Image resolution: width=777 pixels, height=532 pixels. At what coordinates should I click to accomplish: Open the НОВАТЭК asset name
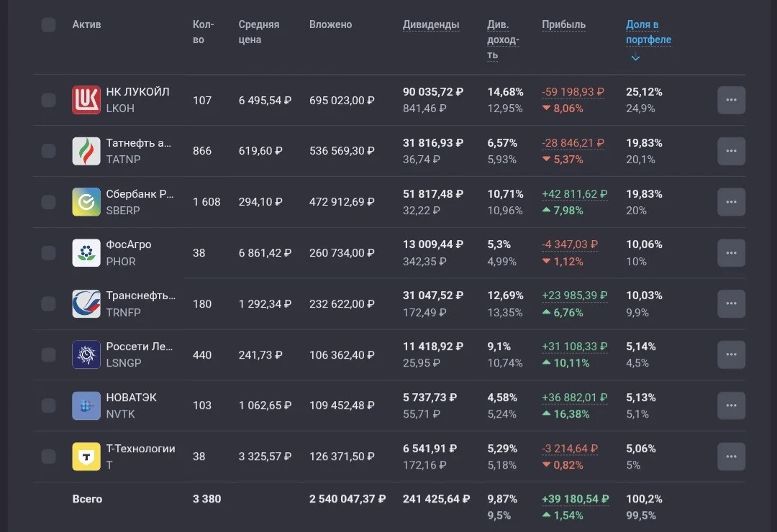tap(132, 398)
